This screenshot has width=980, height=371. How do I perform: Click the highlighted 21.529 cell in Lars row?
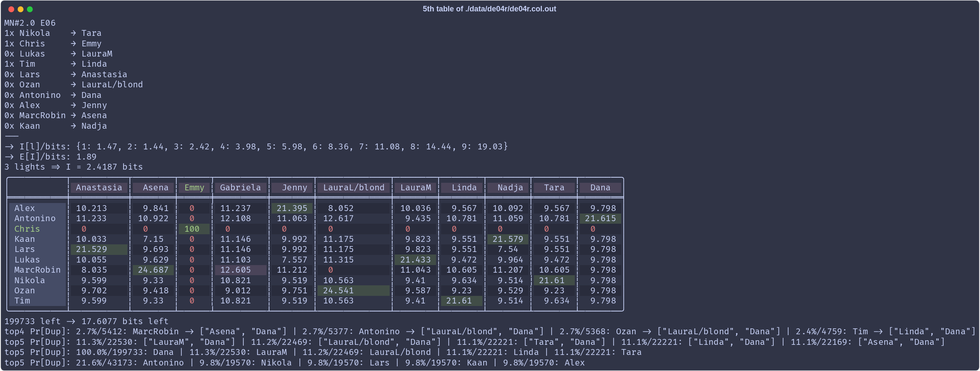click(x=99, y=249)
